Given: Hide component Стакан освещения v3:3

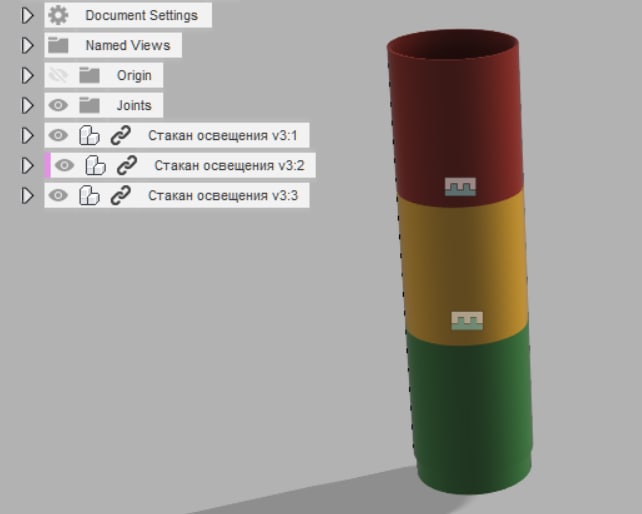Looking at the screenshot, I should point(58,196).
